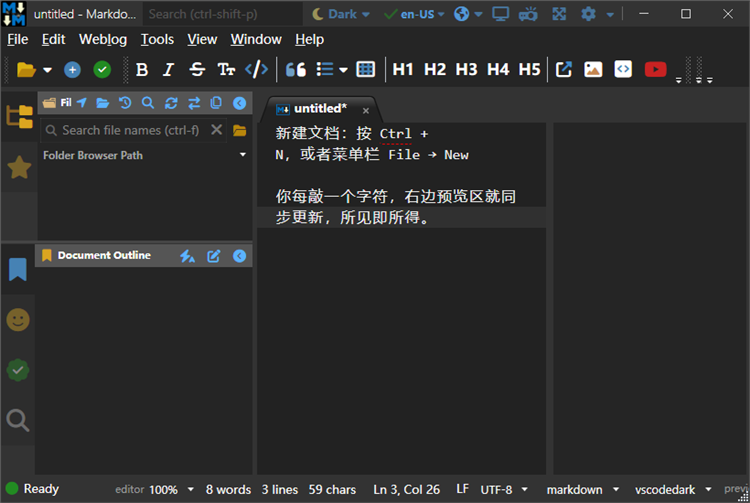Expand the Folder Browser Path dropdown
The image size is (750, 503).
coord(243,155)
